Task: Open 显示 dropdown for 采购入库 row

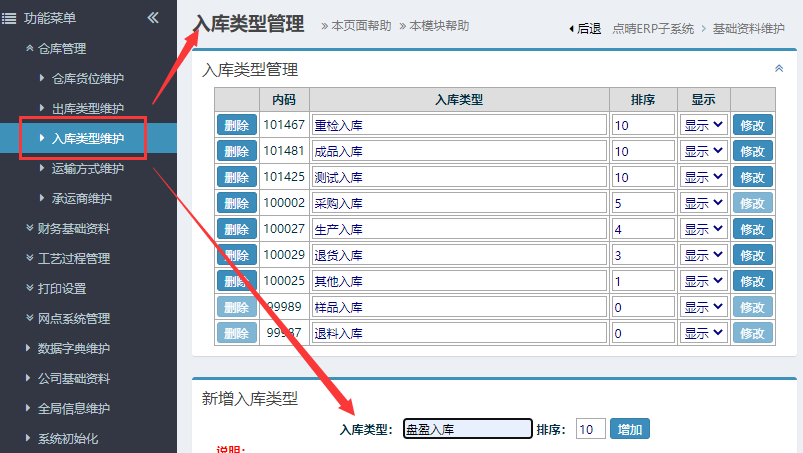Action: [x=703, y=203]
